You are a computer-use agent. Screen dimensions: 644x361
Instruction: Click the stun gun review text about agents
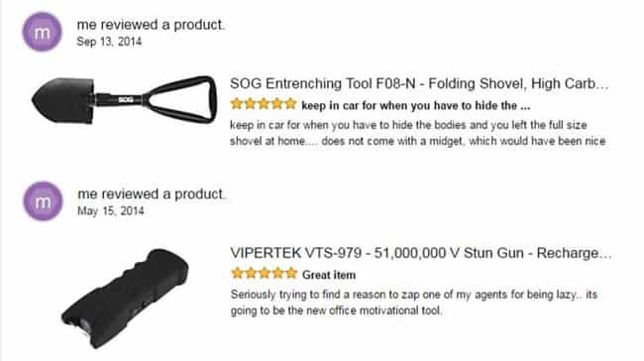[414, 302]
